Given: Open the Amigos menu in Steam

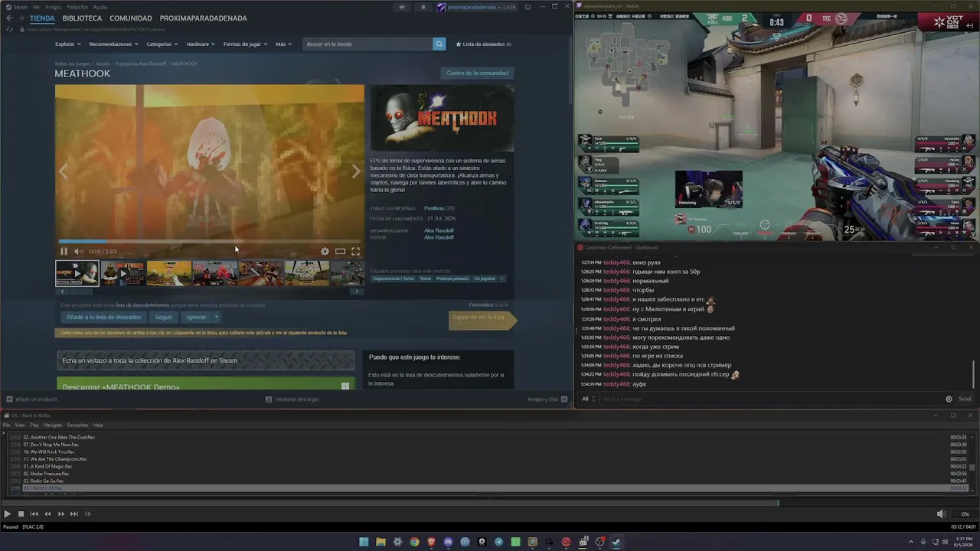Looking at the screenshot, I should tap(53, 7).
